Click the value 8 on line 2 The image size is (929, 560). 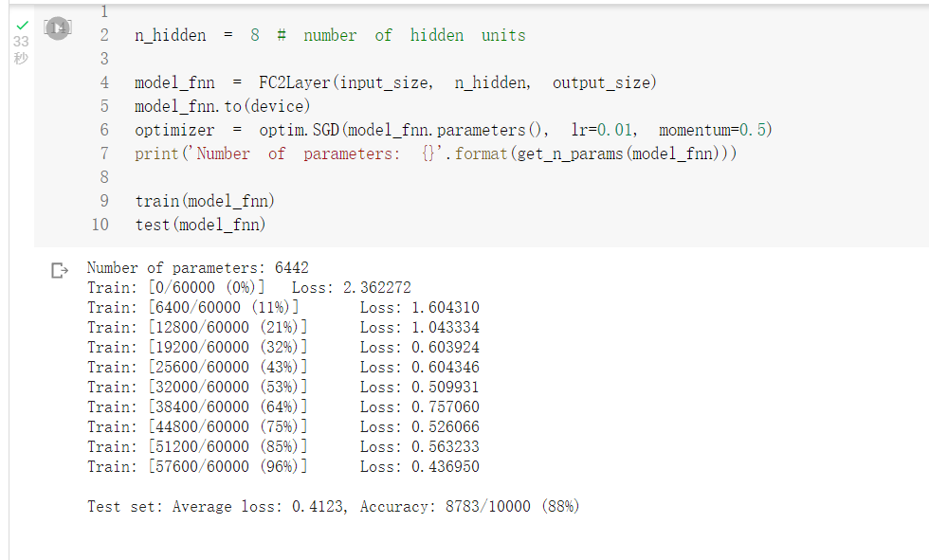point(254,35)
